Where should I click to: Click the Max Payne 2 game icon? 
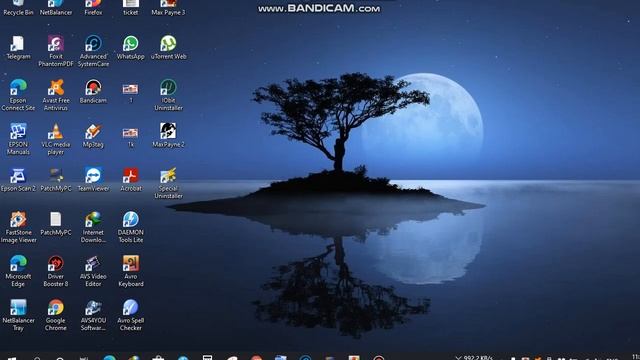(x=168, y=131)
